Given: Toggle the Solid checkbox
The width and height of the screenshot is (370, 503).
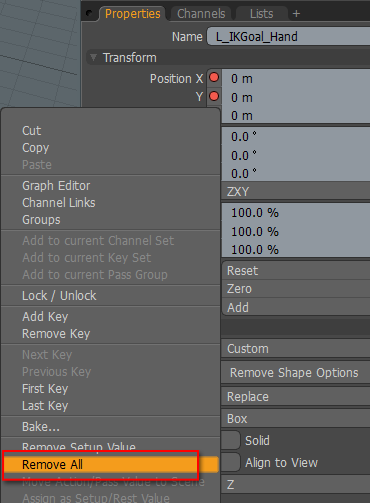Looking at the screenshot, I should point(231,440).
